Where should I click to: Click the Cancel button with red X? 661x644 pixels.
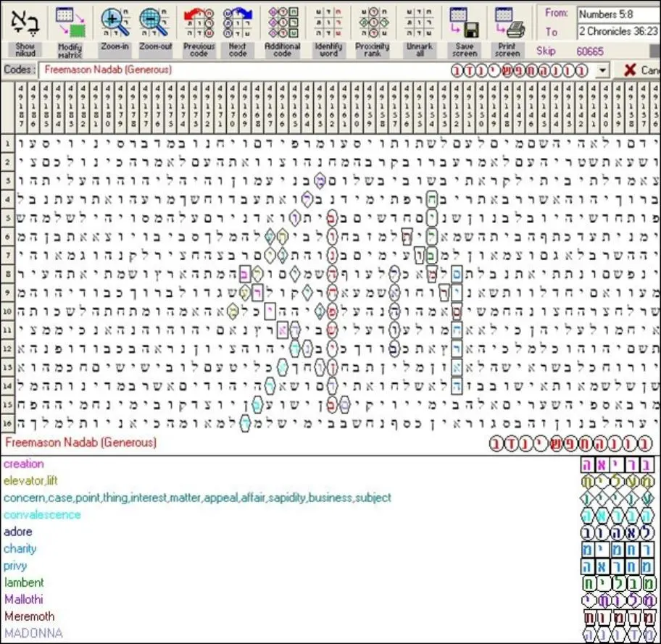coord(639,70)
